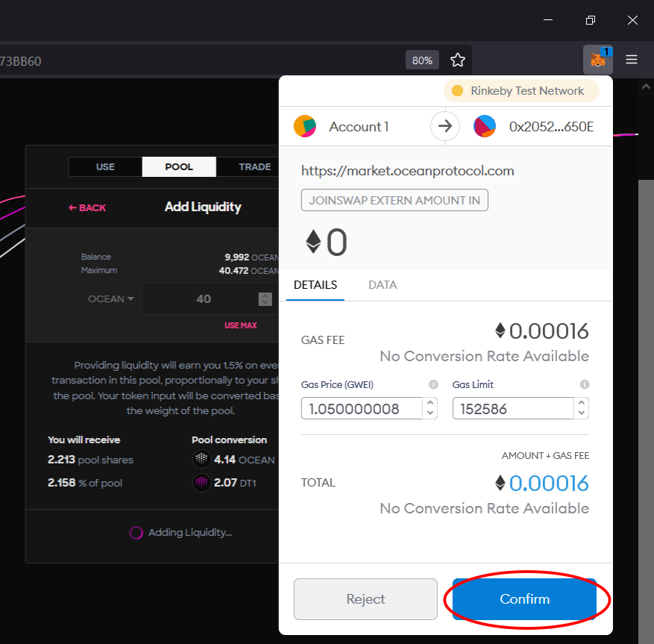Image resolution: width=654 pixels, height=644 pixels.
Task: Confirm the MetaMask transaction
Action: [524, 599]
